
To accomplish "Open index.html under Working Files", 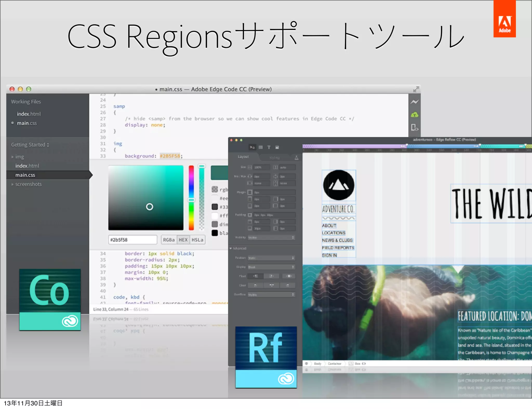I will pos(29,114).
